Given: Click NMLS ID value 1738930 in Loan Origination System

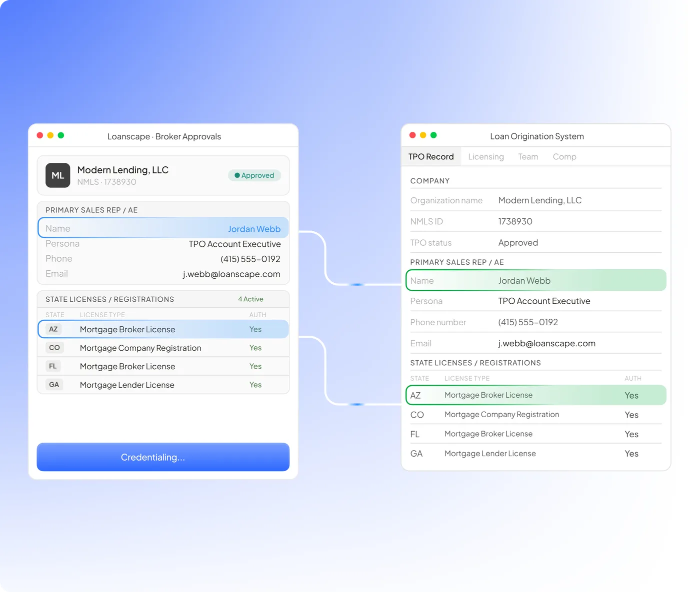Looking at the screenshot, I should [515, 221].
